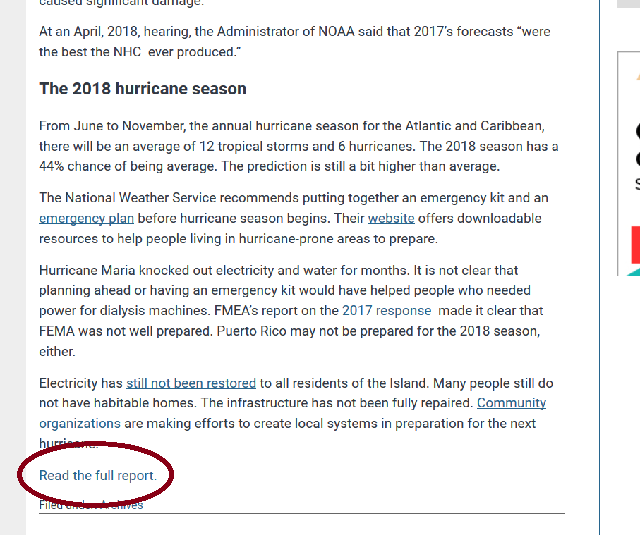This screenshot has height=535, width=640.
Task: Visit the National Weather Service "website" link
Action: click(391, 218)
